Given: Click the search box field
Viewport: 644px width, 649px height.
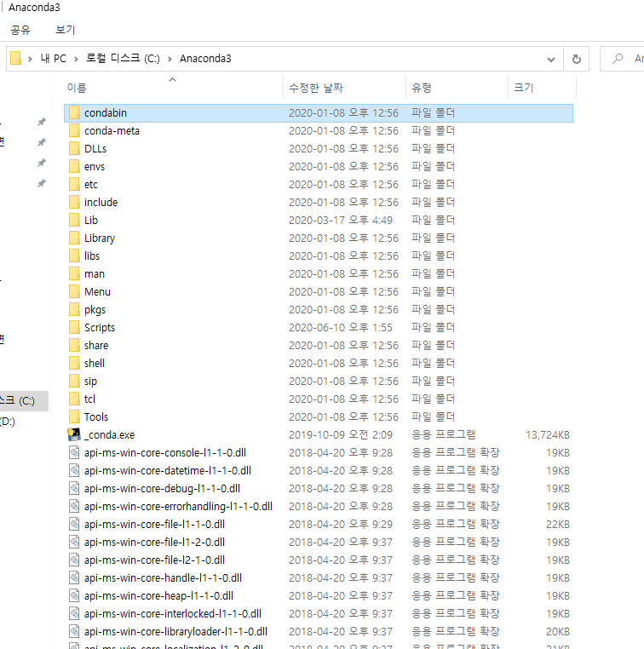Looking at the screenshot, I should click(622, 59).
